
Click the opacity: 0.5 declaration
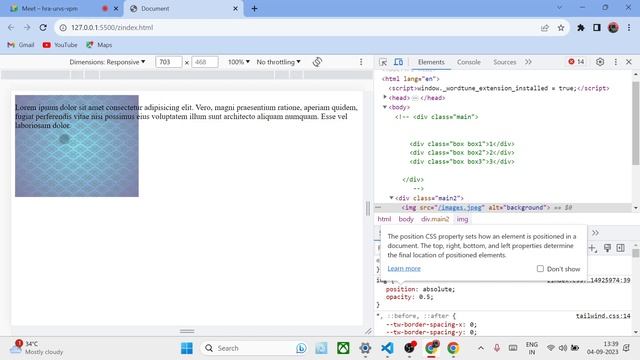pos(409,297)
